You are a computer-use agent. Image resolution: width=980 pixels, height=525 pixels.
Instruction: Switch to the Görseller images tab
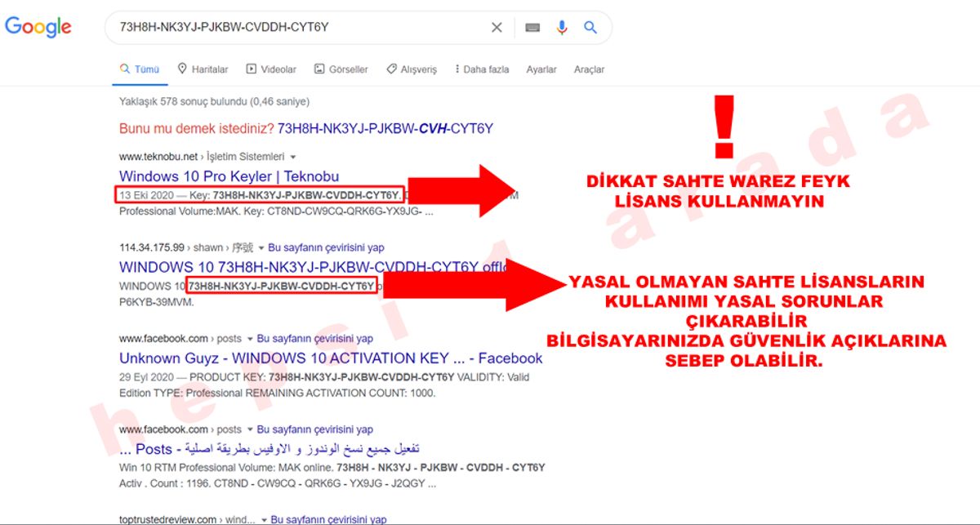(x=341, y=69)
